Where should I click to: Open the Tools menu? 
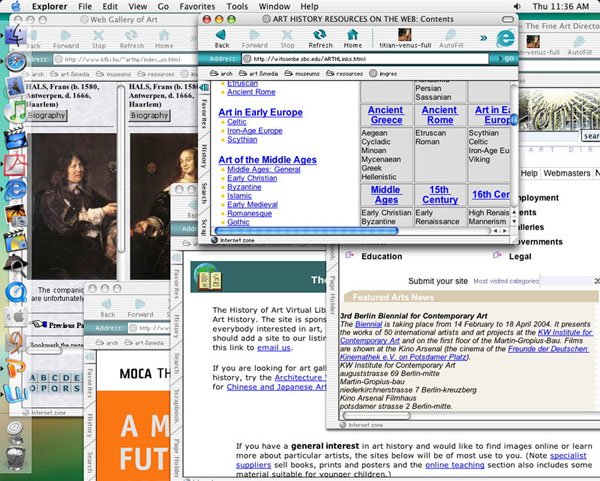tap(237, 7)
